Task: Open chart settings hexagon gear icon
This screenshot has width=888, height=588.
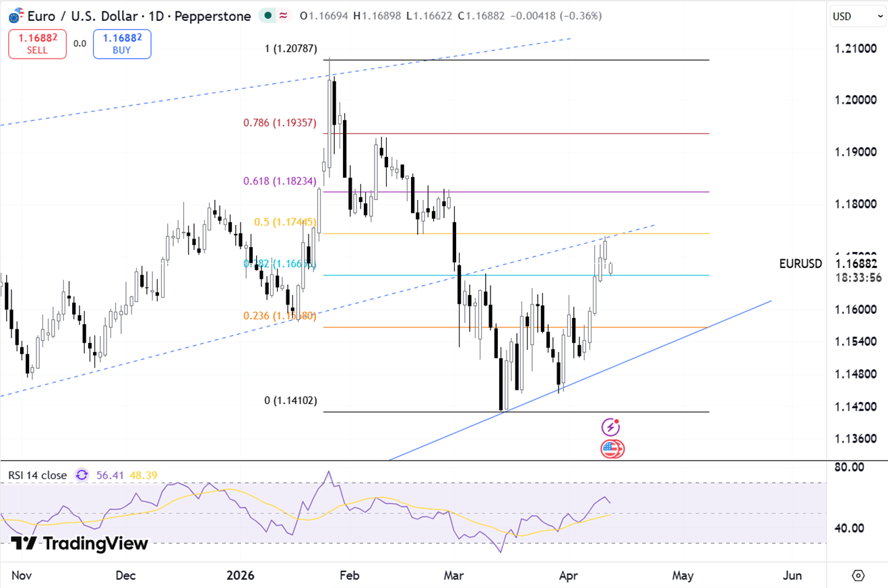Action: click(x=858, y=575)
